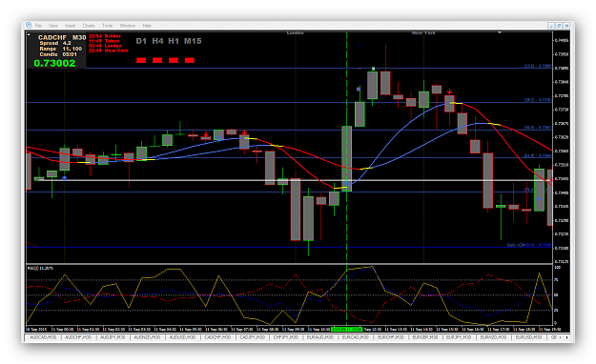The width and height of the screenshot is (596, 364).
Task: Click the Range 11, 100 readout
Action: coord(60,49)
